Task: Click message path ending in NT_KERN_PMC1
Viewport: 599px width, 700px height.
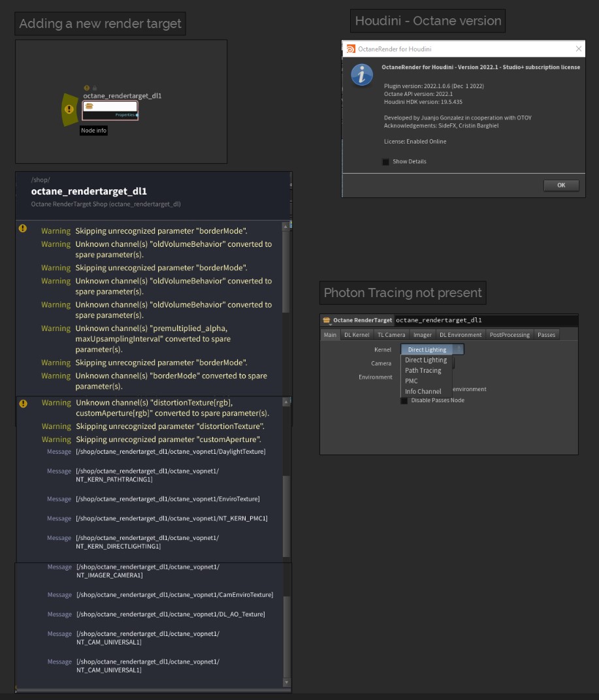Action: (172, 518)
